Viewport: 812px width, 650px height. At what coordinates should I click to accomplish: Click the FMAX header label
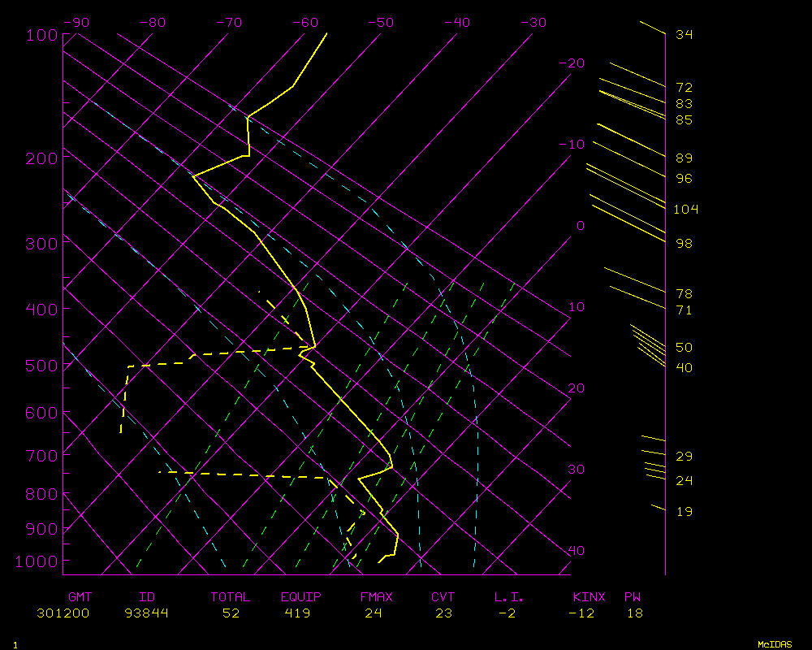coord(376,597)
